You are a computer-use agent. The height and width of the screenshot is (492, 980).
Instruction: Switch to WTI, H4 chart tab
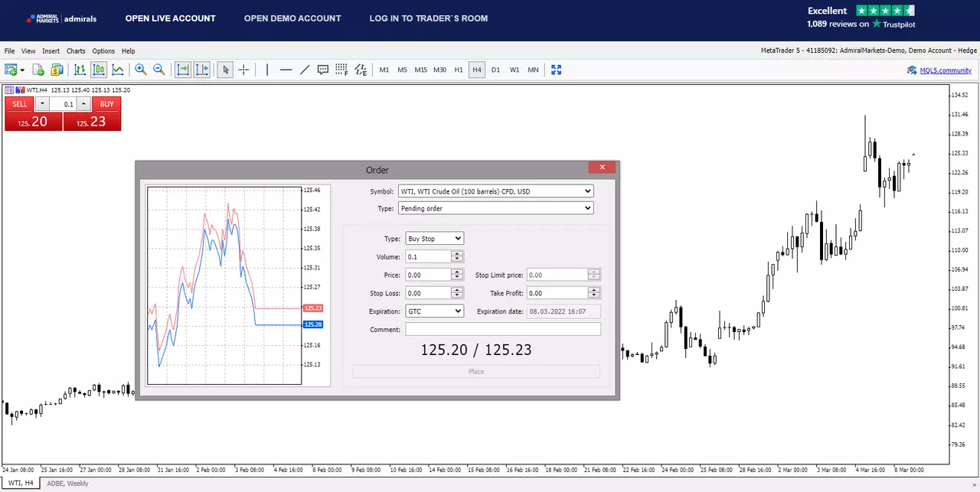tap(21, 484)
